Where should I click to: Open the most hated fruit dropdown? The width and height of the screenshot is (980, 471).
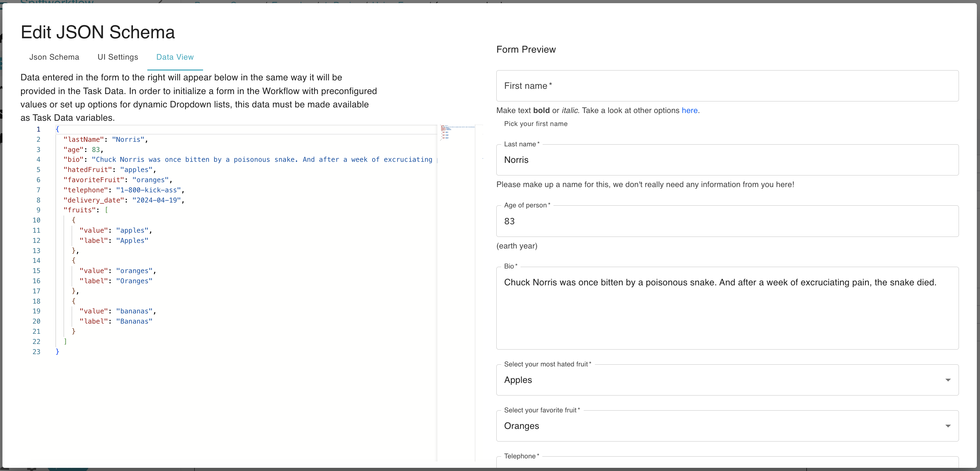pos(727,380)
